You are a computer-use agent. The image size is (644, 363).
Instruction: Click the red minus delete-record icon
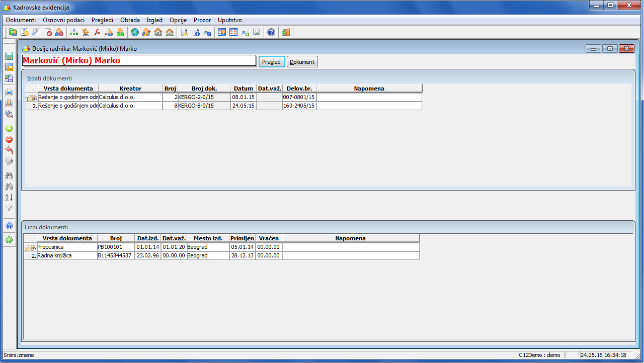[9, 140]
